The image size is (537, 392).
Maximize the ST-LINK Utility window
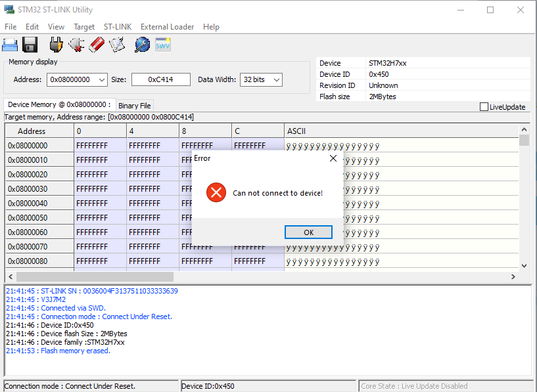pos(490,10)
